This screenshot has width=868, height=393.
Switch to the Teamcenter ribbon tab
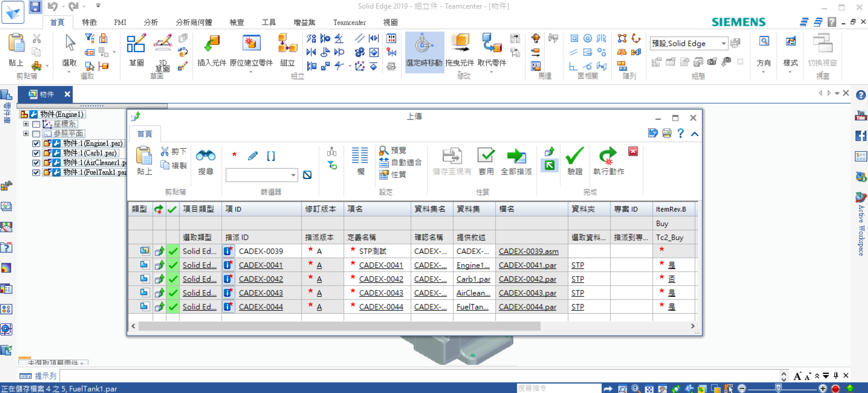click(x=349, y=22)
